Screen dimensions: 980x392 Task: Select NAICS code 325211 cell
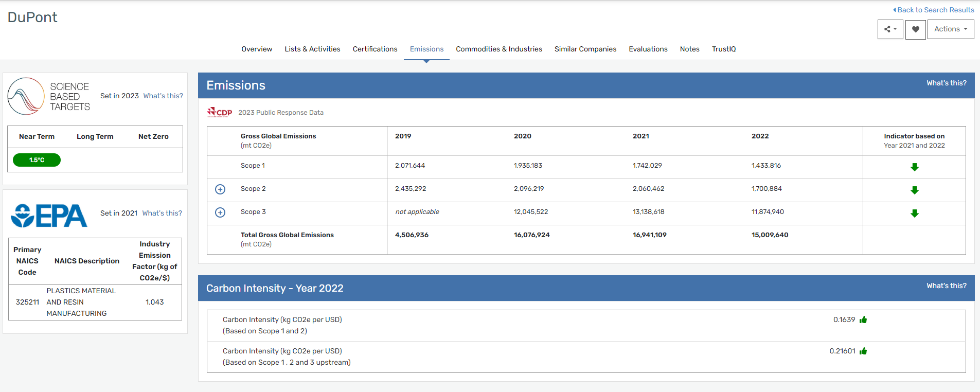(x=27, y=302)
